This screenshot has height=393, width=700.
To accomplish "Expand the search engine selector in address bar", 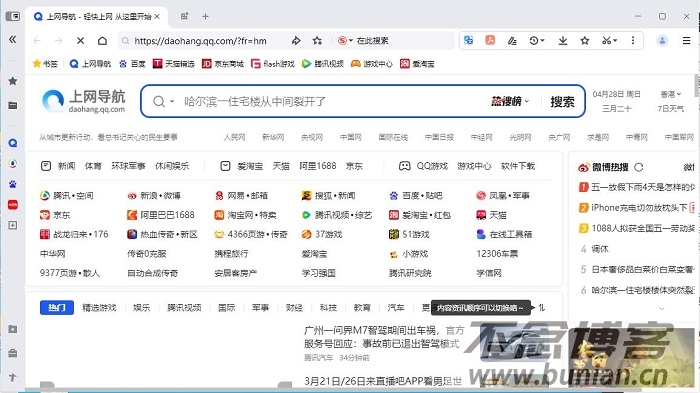I will tap(345, 41).
